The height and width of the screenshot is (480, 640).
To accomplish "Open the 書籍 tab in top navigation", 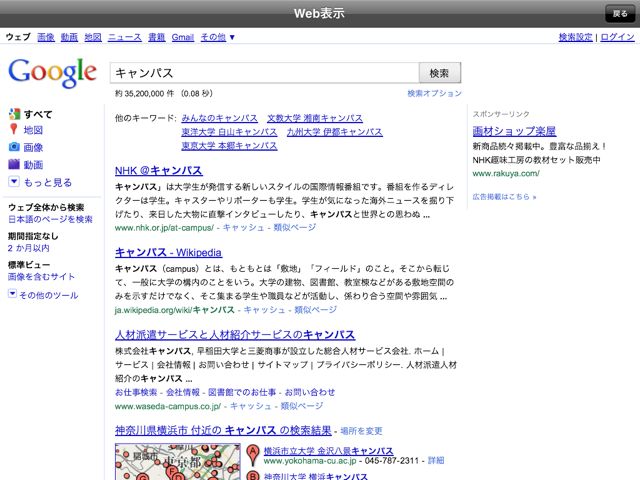I will [156, 37].
